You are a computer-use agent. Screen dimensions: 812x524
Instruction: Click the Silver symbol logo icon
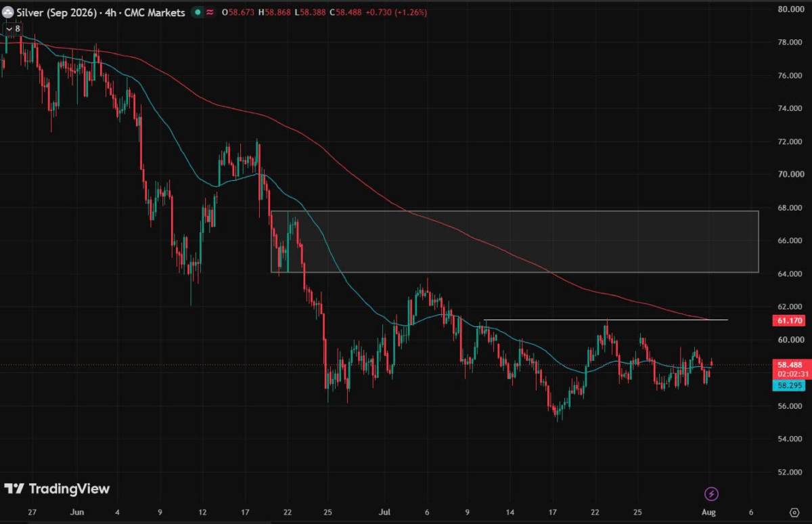click(9, 12)
